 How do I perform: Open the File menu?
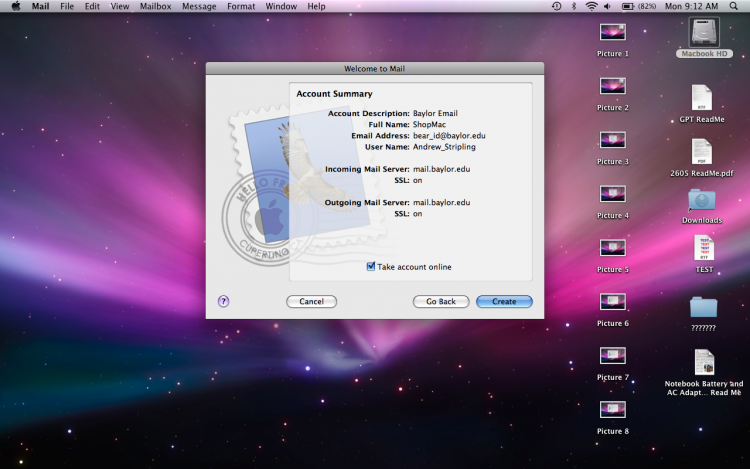click(67, 6)
